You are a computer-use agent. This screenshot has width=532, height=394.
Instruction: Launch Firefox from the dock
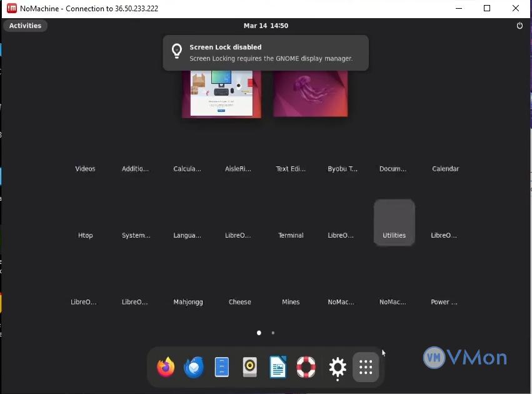tap(166, 367)
